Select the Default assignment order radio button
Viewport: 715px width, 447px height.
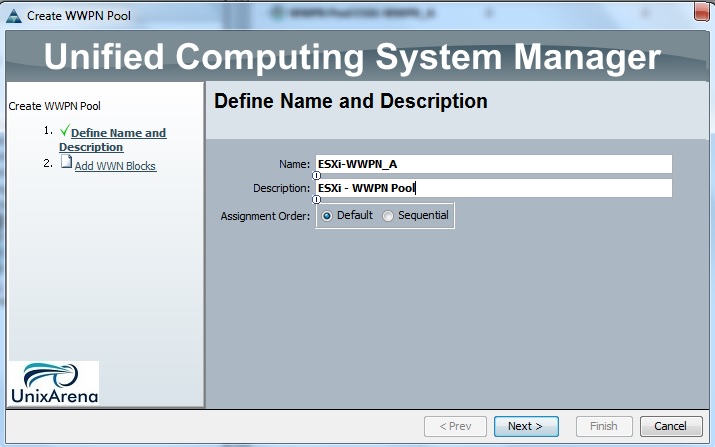pos(327,216)
